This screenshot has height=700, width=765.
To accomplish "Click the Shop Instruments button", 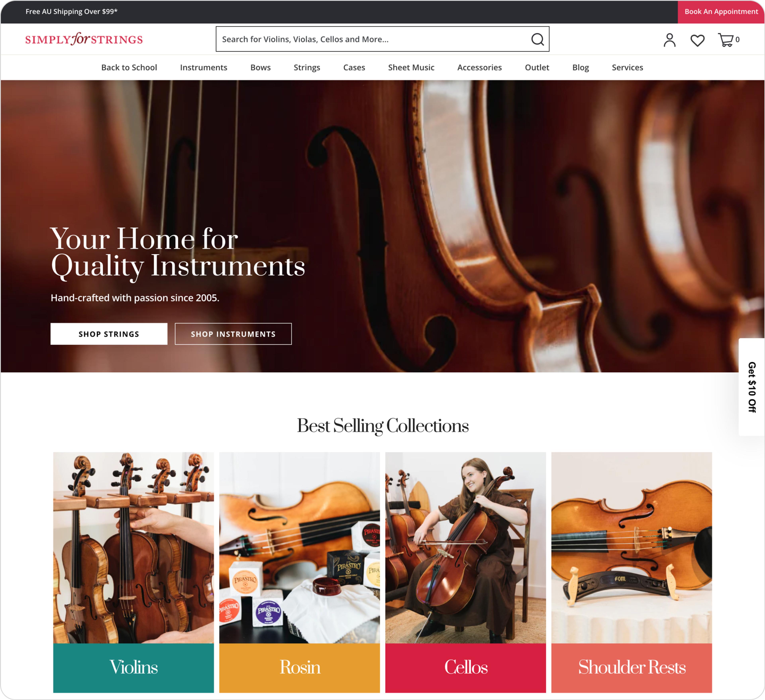I will (x=233, y=334).
